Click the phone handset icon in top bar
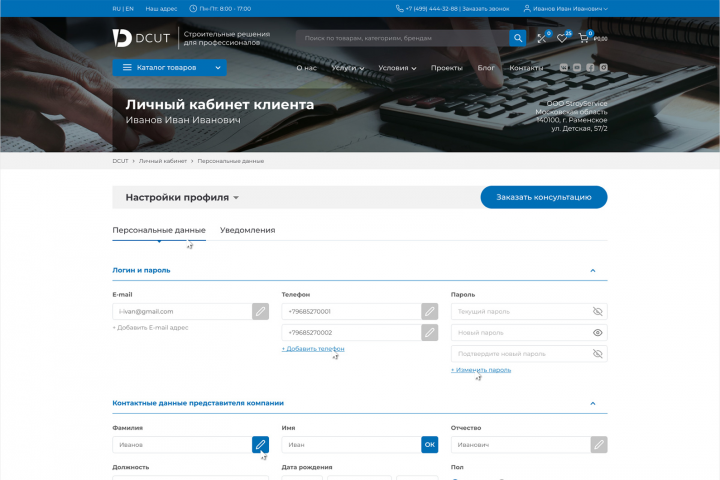 [399, 8]
